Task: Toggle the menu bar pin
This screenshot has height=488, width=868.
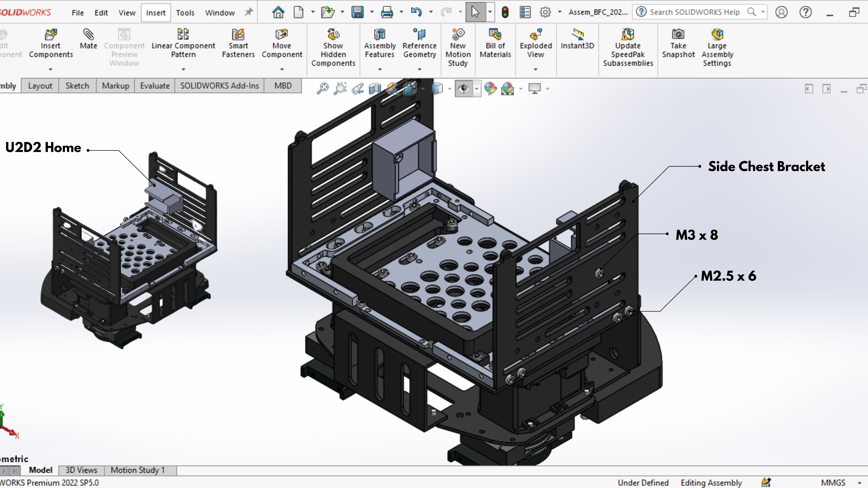Action: click(249, 12)
